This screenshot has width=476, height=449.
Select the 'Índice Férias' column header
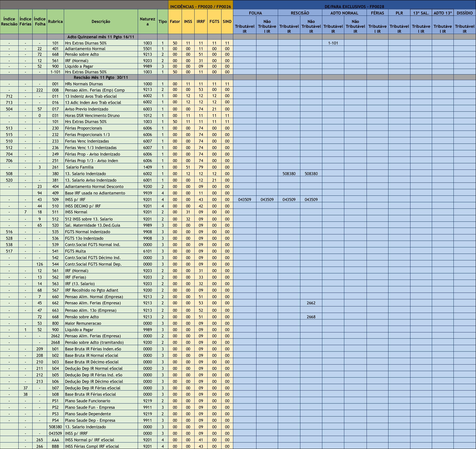coord(25,22)
